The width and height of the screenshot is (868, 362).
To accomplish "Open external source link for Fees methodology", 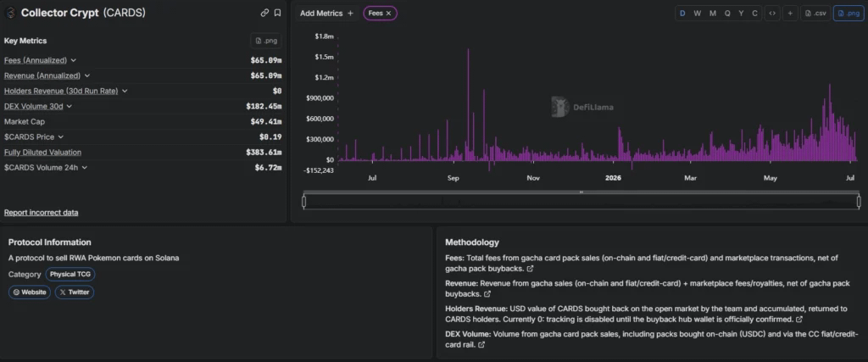I will tap(531, 269).
